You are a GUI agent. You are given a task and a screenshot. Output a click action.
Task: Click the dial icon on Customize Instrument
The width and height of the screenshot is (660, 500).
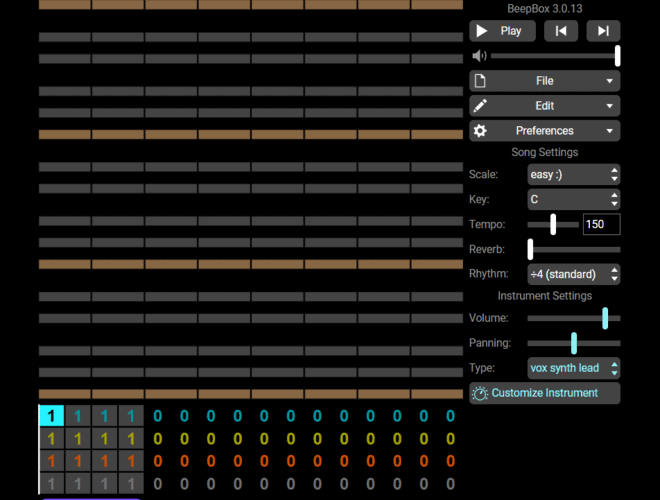tap(479, 393)
